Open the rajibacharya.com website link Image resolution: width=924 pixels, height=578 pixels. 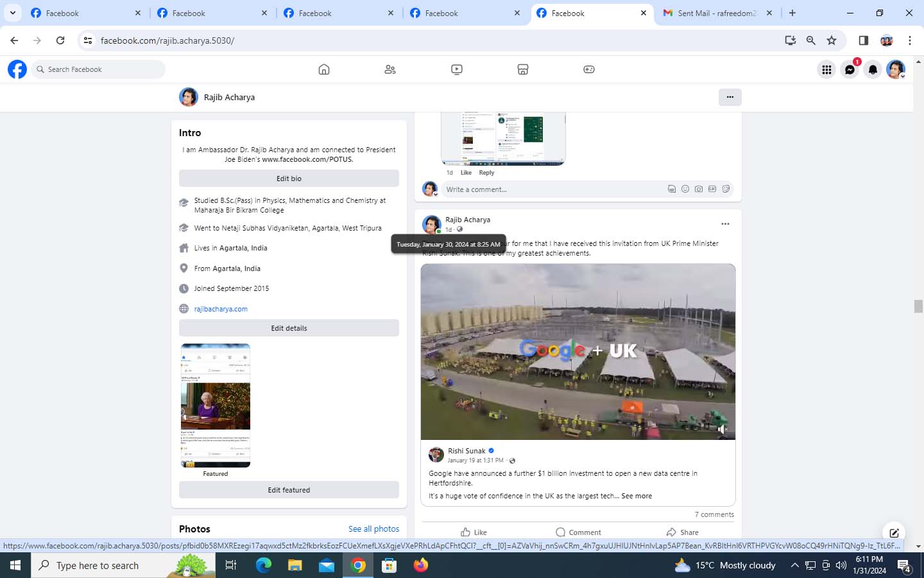point(221,309)
